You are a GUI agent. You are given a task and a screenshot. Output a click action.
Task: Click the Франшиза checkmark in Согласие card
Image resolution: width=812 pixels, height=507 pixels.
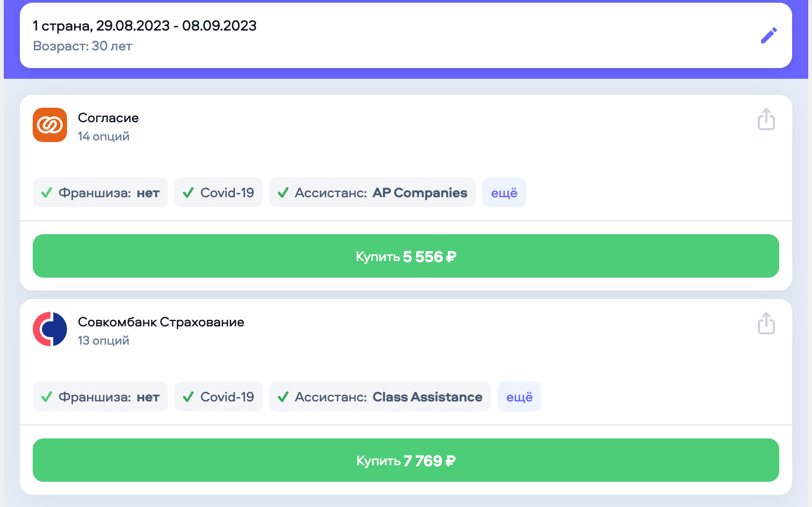[47, 192]
